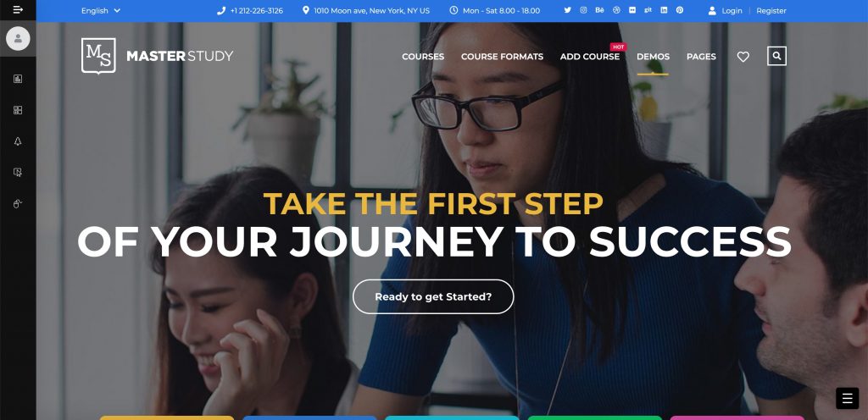
Task: Open the Pinterest social icon
Action: (680, 10)
